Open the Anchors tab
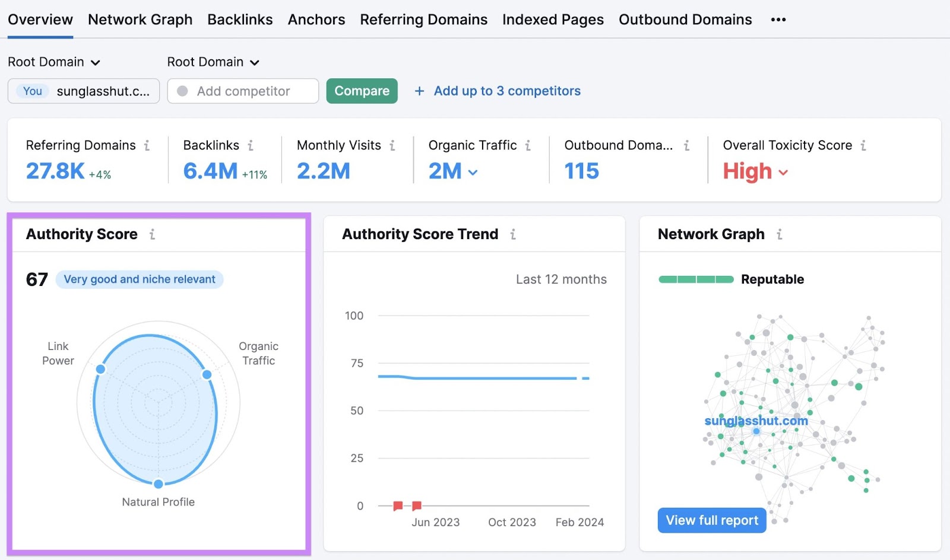Viewport: 950px width, 560px height. pyautogui.click(x=316, y=19)
